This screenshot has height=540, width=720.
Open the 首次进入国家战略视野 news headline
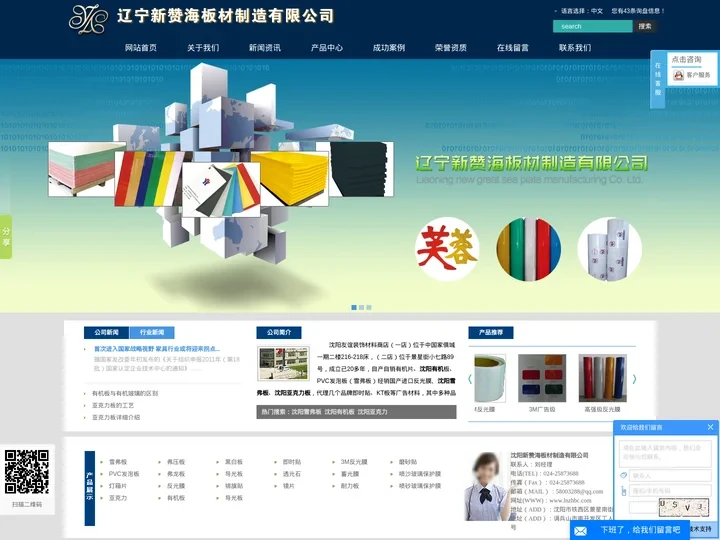(157, 349)
